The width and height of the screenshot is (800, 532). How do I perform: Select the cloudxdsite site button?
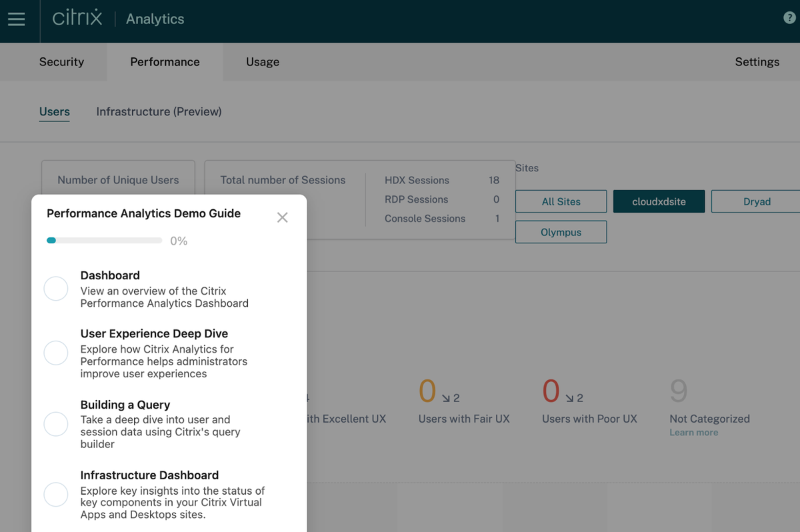[659, 201]
